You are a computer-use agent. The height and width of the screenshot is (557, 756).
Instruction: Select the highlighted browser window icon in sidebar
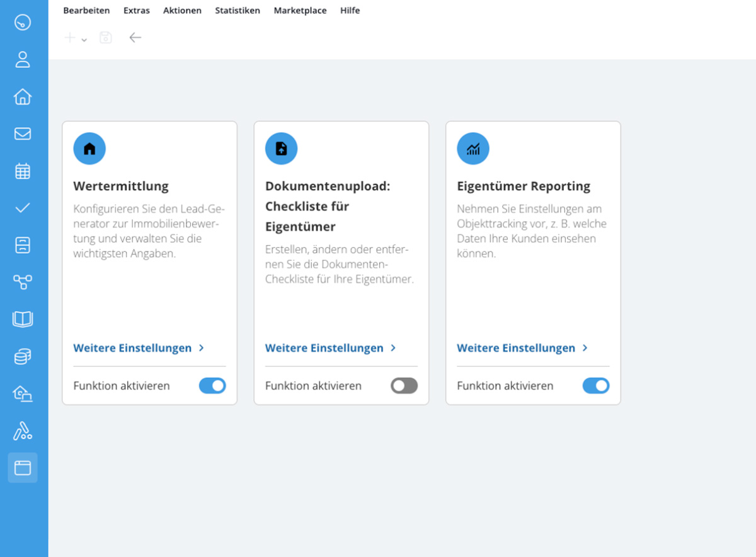(23, 468)
